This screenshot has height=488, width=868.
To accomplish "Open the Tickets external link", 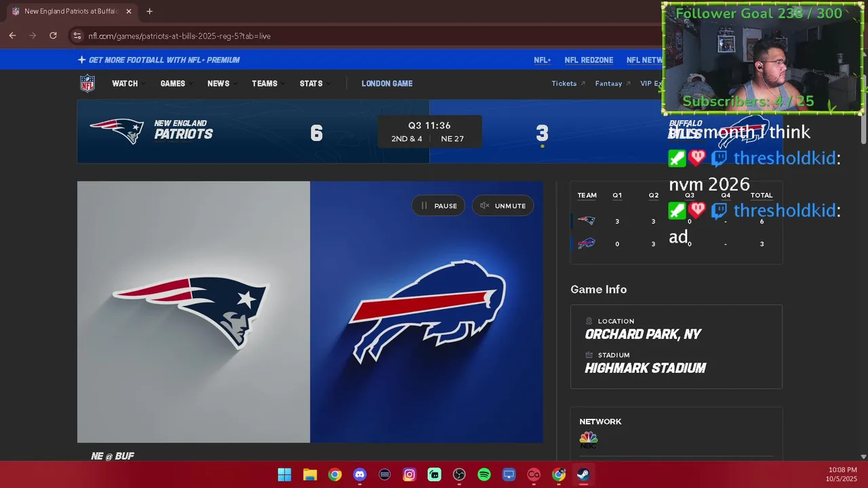I will pyautogui.click(x=568, y=83).
